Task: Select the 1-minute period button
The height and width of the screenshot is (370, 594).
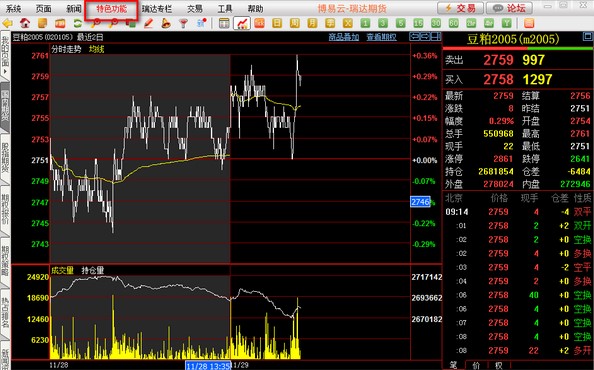Action: point(365,23)
